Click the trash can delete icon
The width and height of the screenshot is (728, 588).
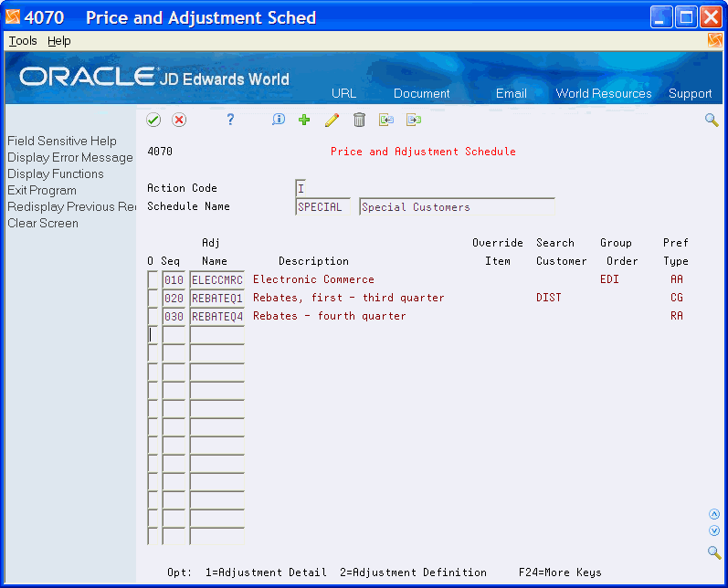point(359,120)
